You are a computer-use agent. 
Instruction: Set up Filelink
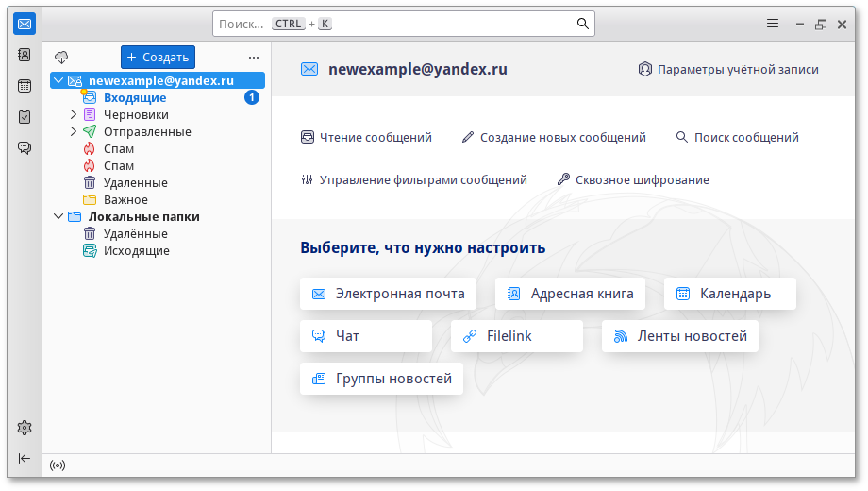(x=517, y=336)
